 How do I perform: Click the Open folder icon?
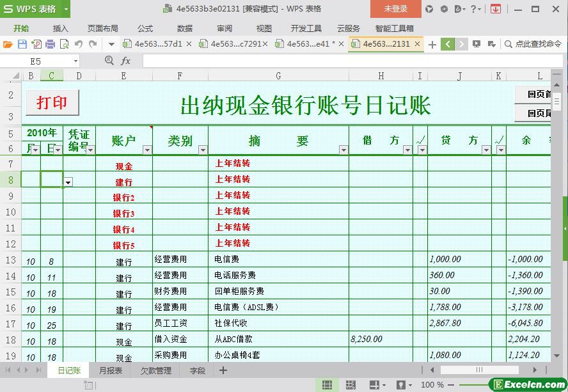8,44
